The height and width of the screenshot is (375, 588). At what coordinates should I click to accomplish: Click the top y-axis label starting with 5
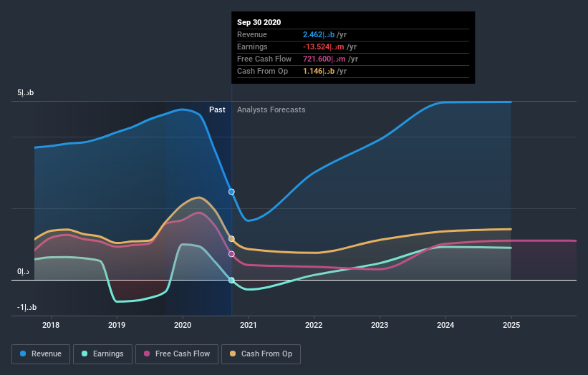pos(26,92)
